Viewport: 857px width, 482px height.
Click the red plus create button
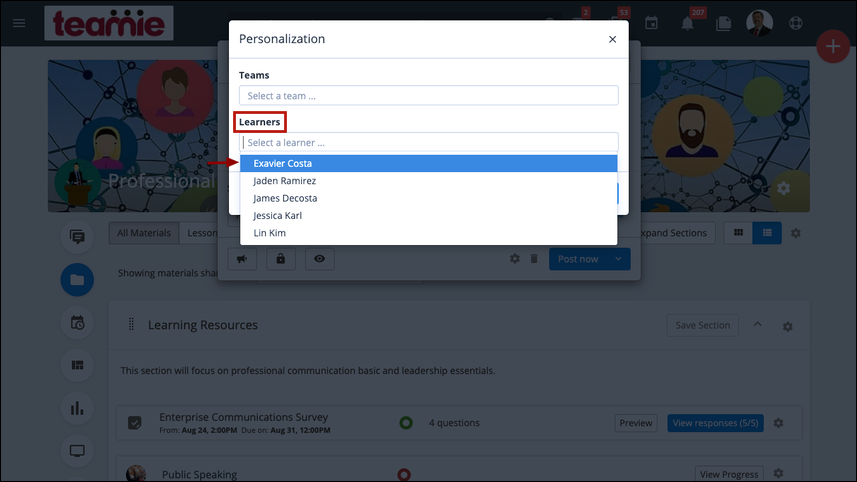[833, 46]
